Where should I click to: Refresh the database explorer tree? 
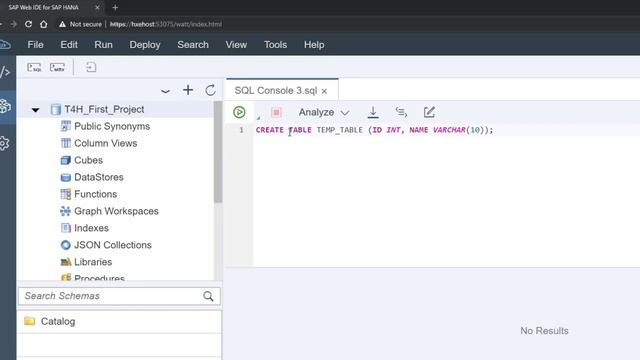click(210, 90)
